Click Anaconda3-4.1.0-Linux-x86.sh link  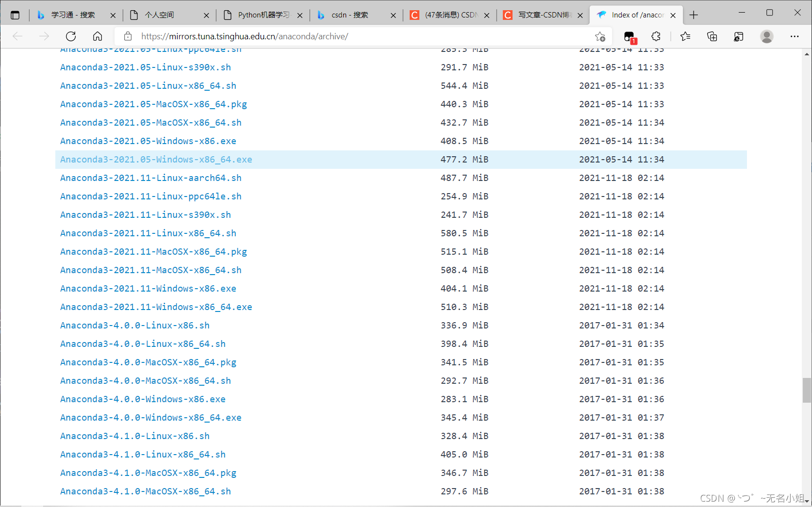[135, 436]
